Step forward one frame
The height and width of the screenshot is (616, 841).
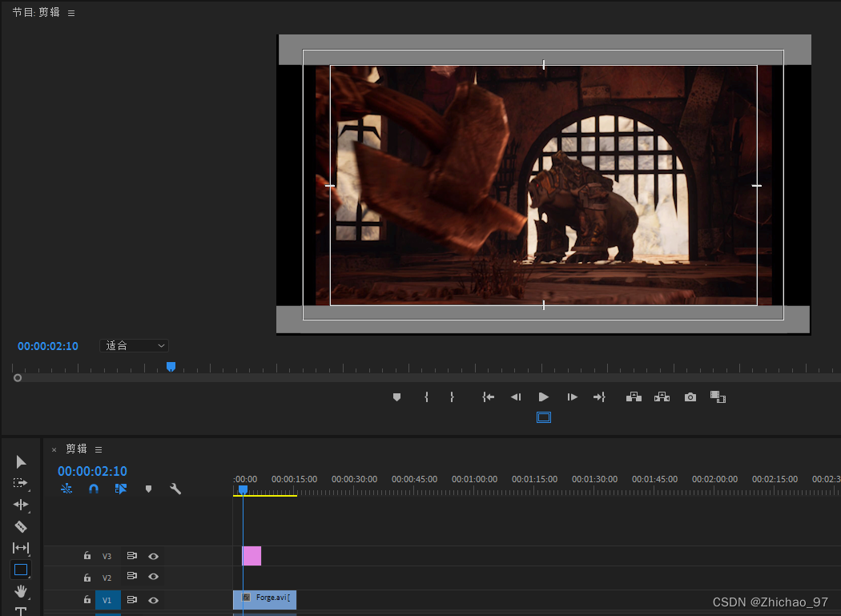[x=573, y=397]
